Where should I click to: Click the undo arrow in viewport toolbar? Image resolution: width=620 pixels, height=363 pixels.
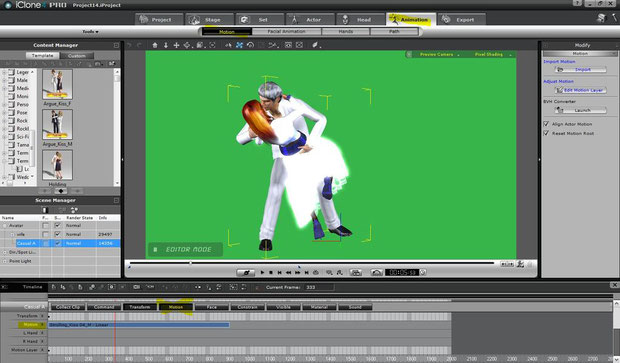click(129, 45)
